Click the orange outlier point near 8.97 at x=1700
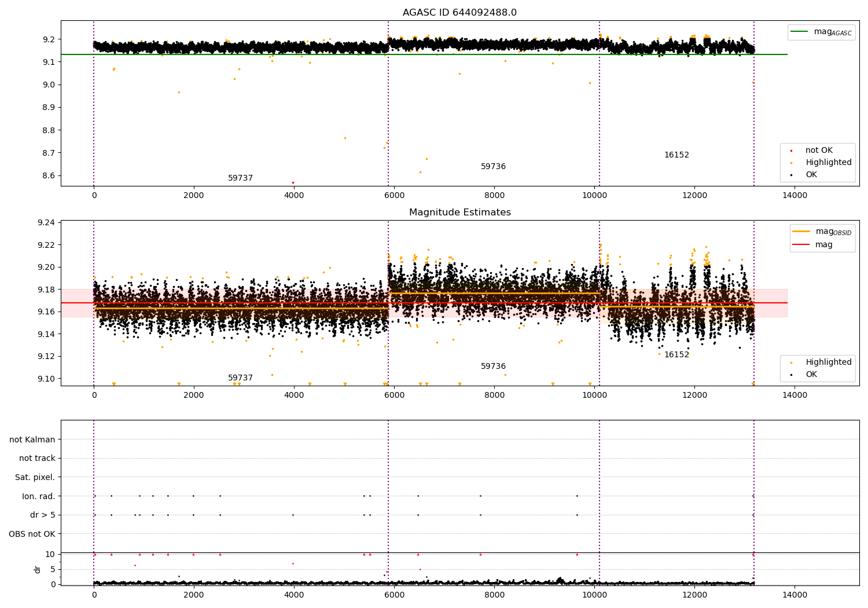 [x=179, y=92]
